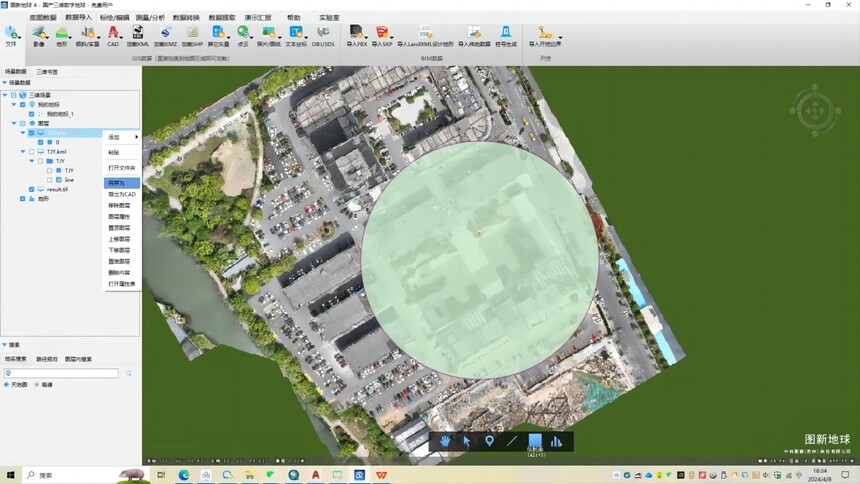Click the CAD import icon in ribbon

(x=113, y=36)
